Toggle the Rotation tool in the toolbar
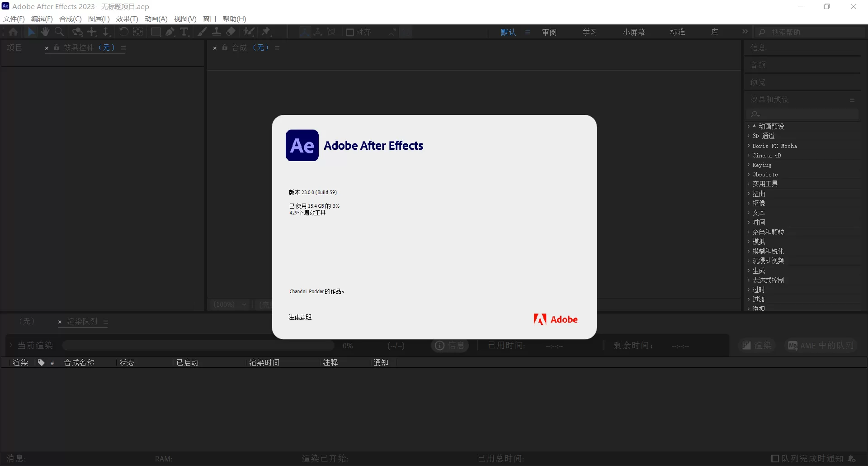This screenshot has width=868, height=466. click(123, 32)
